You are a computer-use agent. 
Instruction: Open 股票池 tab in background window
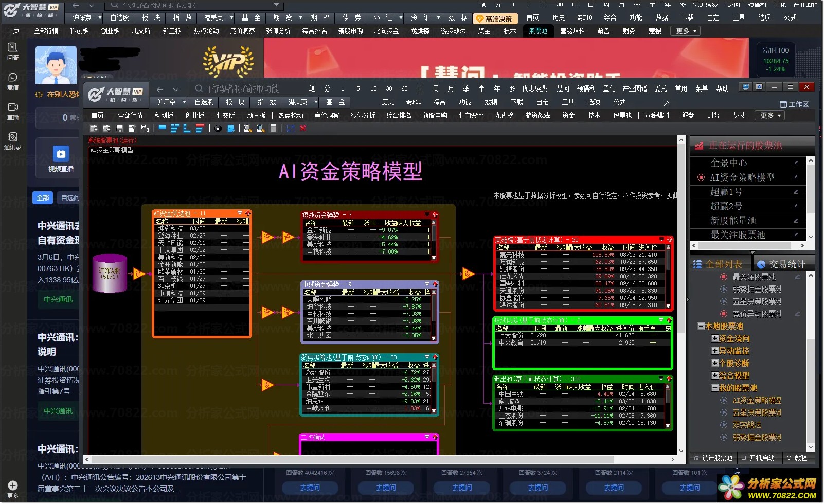538,31
